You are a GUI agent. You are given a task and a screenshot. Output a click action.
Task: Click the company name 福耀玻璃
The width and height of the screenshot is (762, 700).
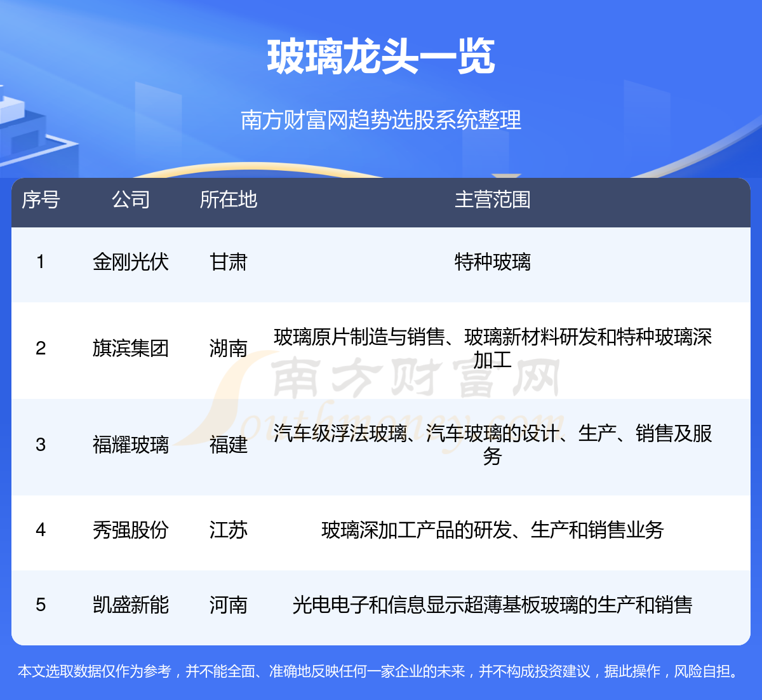[x=131, y=445]
